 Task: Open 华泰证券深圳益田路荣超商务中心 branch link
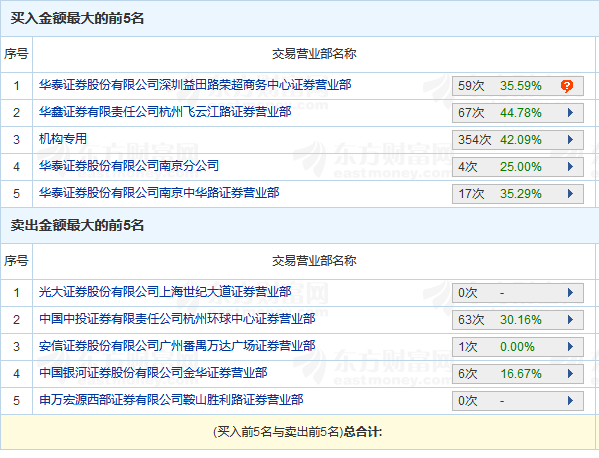click(195, 85)
